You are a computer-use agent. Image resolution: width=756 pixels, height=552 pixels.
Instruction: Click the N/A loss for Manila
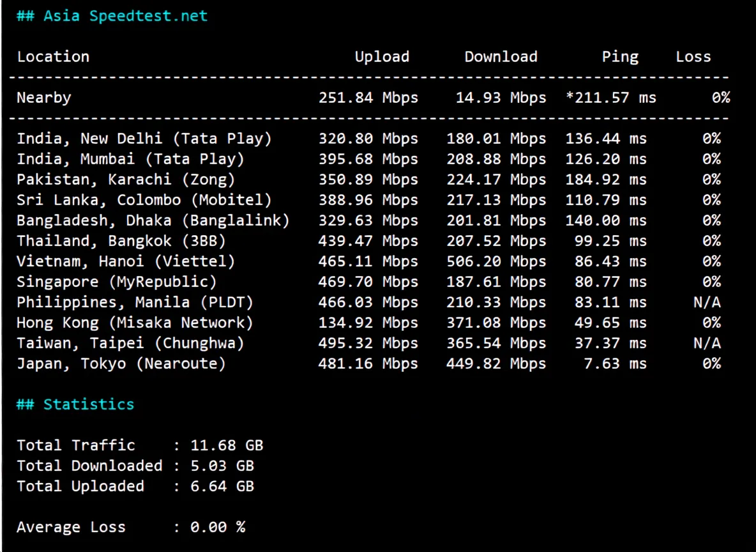707,302
